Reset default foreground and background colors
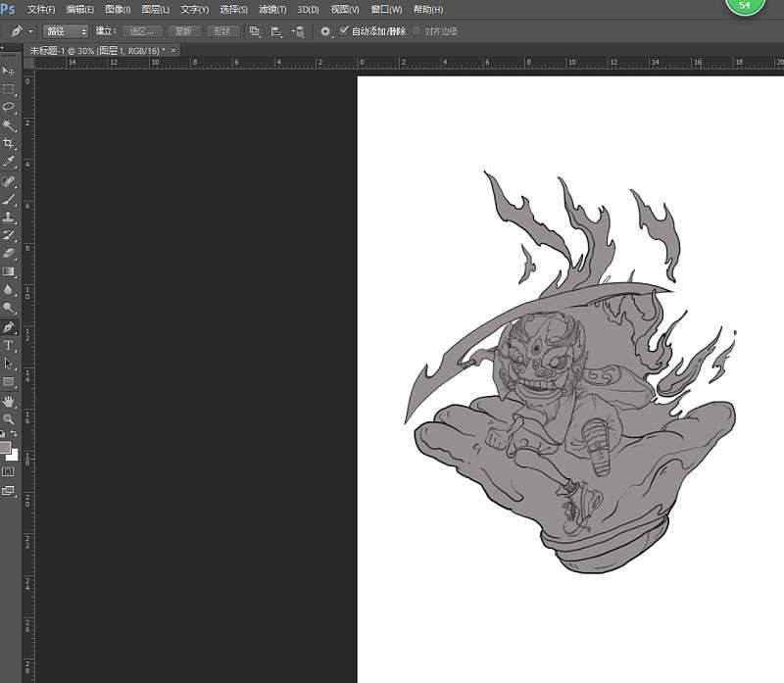The width and height of the screenshot is (784, 683). click(3, 433)
